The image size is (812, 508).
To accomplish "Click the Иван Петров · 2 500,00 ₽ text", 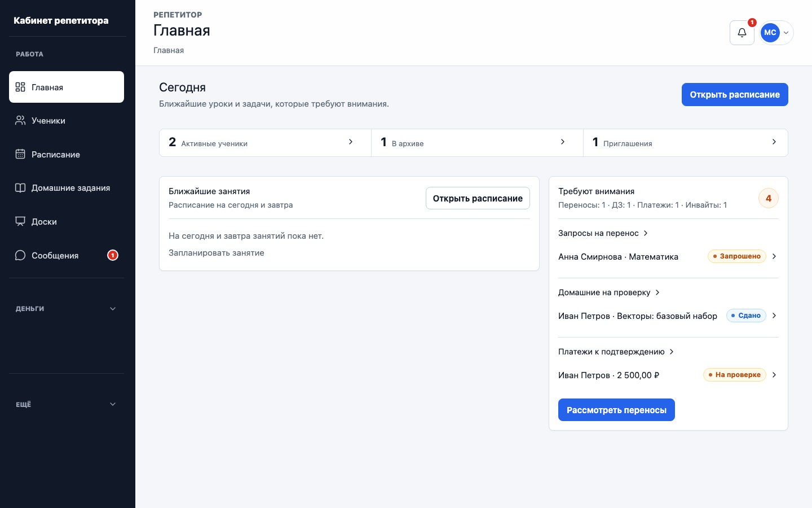I will (x=609, y=375).
